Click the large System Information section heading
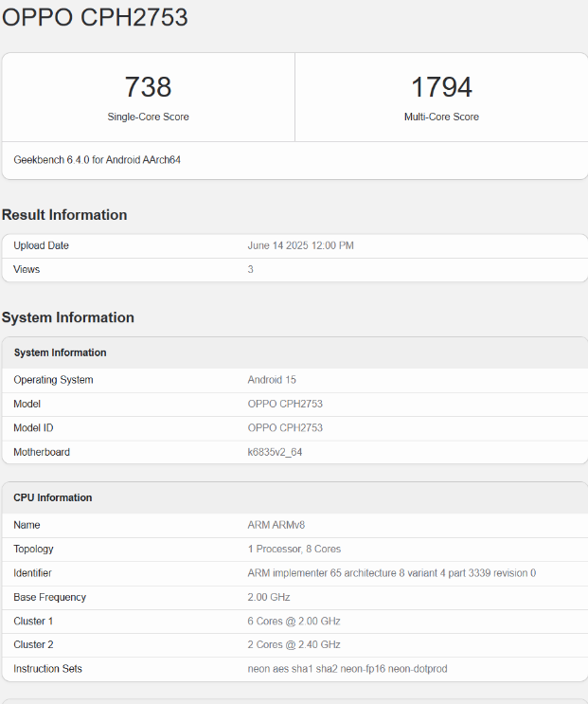 pyautogui.click(x=68, y=317)
